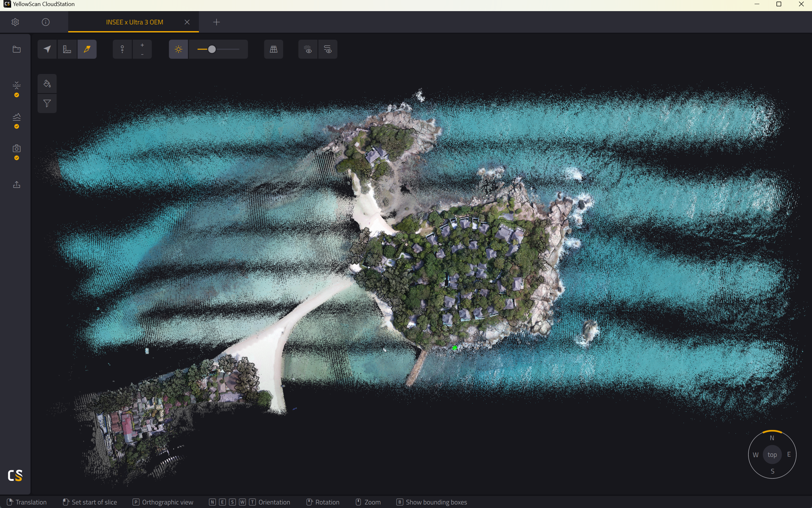
Task: Open the export sidebar icon
Action: pyautogui.click(x=16, y=184)
